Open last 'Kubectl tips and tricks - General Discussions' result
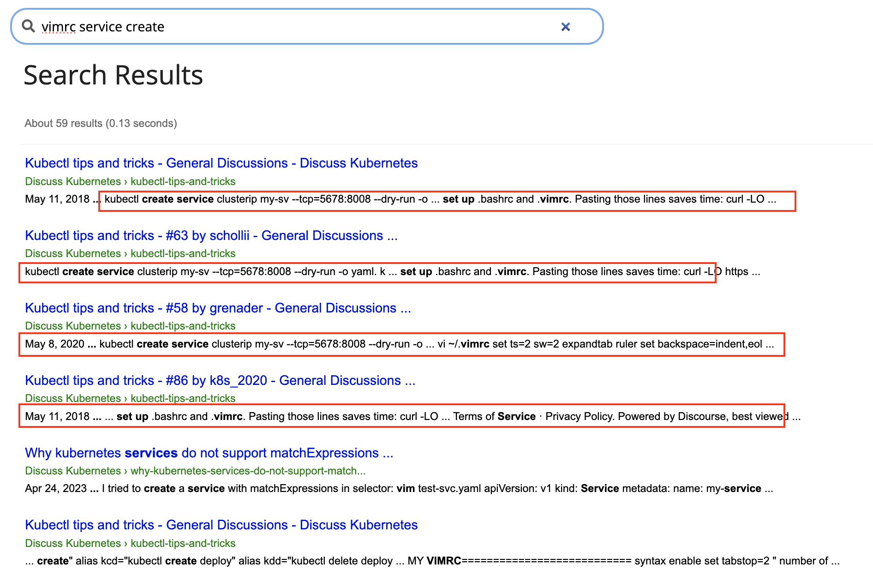Viewport: 873px width, 588px height. pyautogui.click(x=221, y=525)
